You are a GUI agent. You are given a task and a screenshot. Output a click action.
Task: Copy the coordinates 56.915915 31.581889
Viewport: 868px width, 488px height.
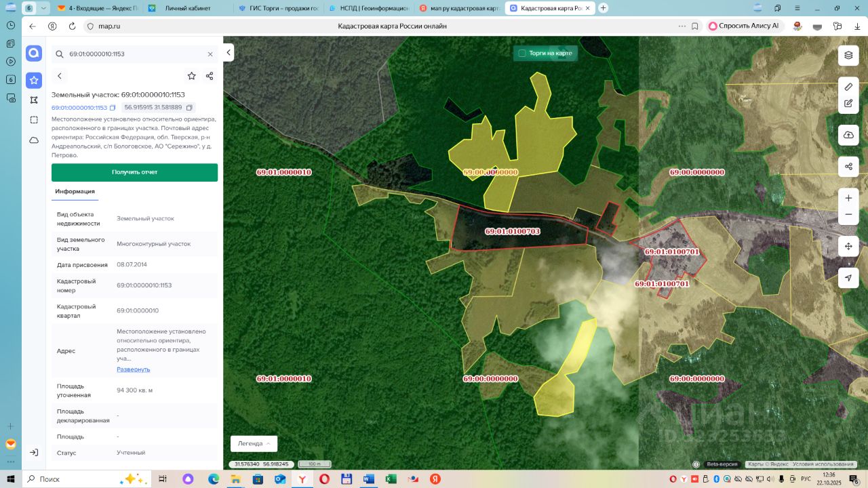[189, 108]
